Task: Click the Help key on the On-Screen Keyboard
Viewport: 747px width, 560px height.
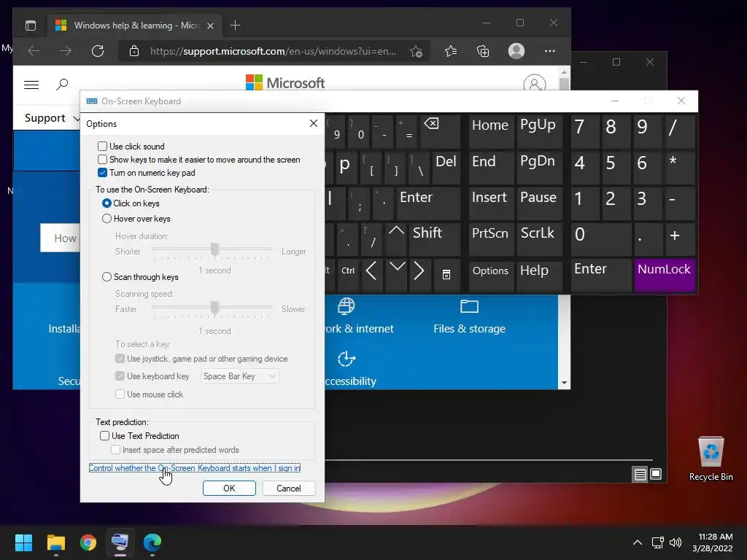Action: [539, 275]
